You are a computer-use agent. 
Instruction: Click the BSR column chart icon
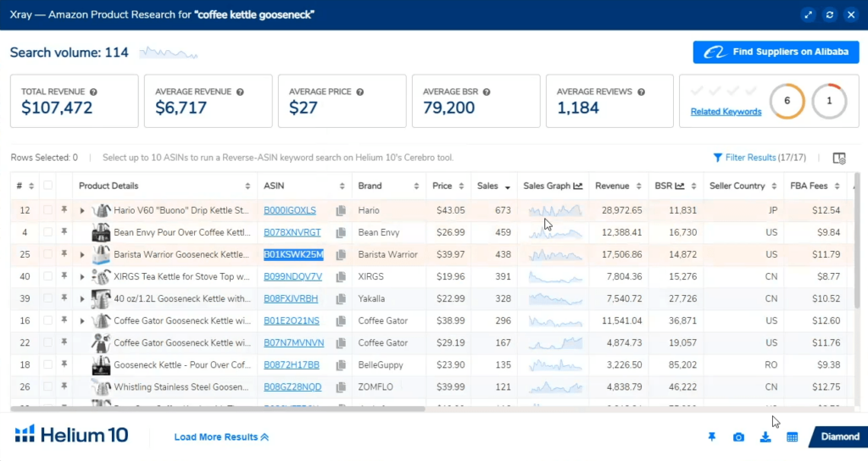point(680,186)
